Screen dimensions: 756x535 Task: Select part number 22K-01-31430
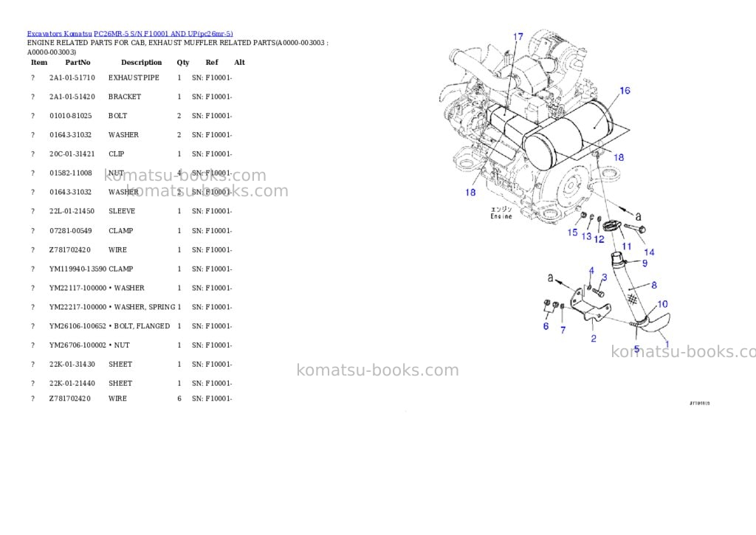click(72, 365)
